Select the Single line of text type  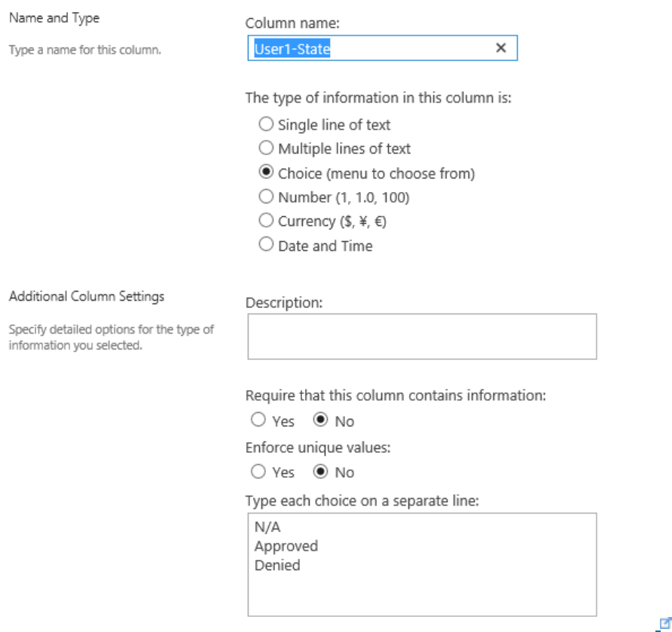coord(264,124)
